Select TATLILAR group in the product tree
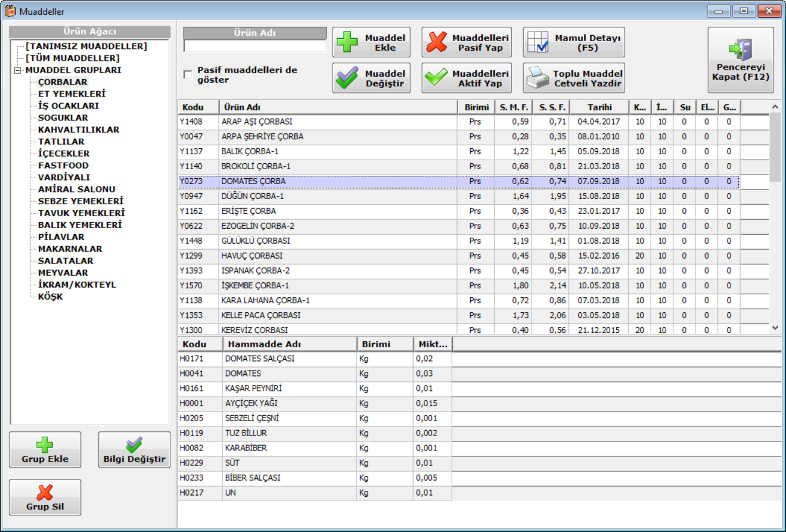The height and width of the screenshot is (532, 786). pyautogui.click(x=61, y=142)
